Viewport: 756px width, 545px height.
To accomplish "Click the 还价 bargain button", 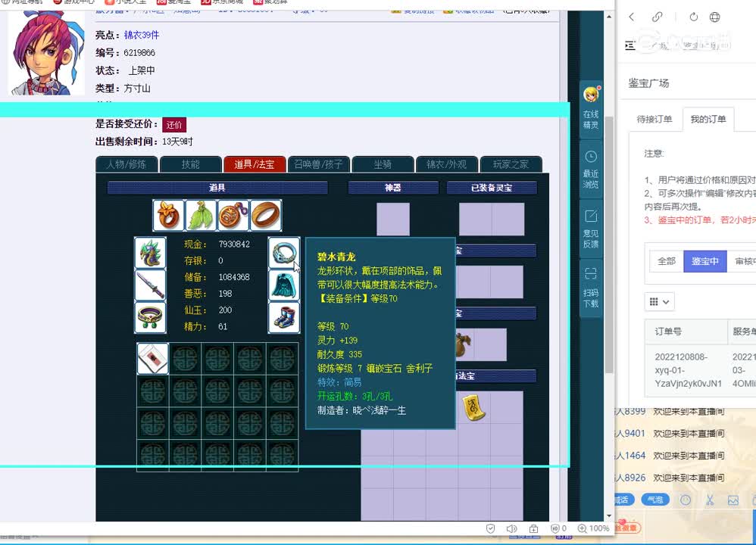I will 174,125.
